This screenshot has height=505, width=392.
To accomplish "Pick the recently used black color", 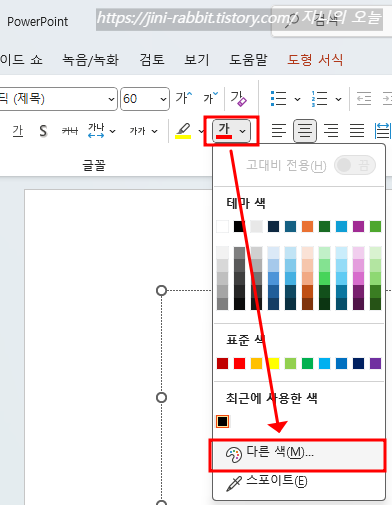I will pos(222,421).
